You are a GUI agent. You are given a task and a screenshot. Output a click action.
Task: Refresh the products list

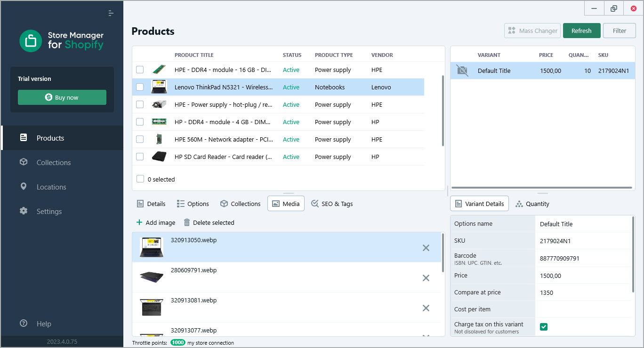581,31
